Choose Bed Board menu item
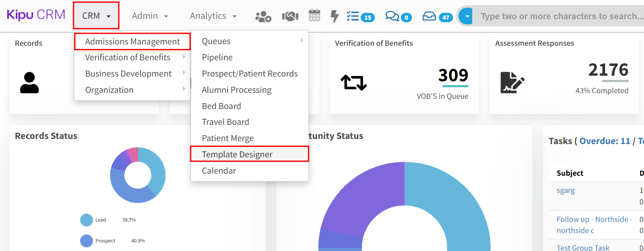 click(221, 106)
